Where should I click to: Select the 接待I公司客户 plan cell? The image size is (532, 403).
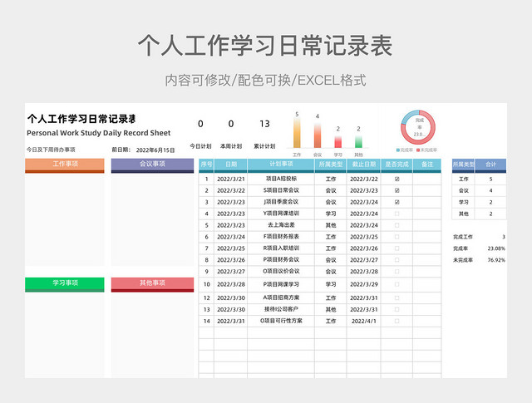pos(281,309)
